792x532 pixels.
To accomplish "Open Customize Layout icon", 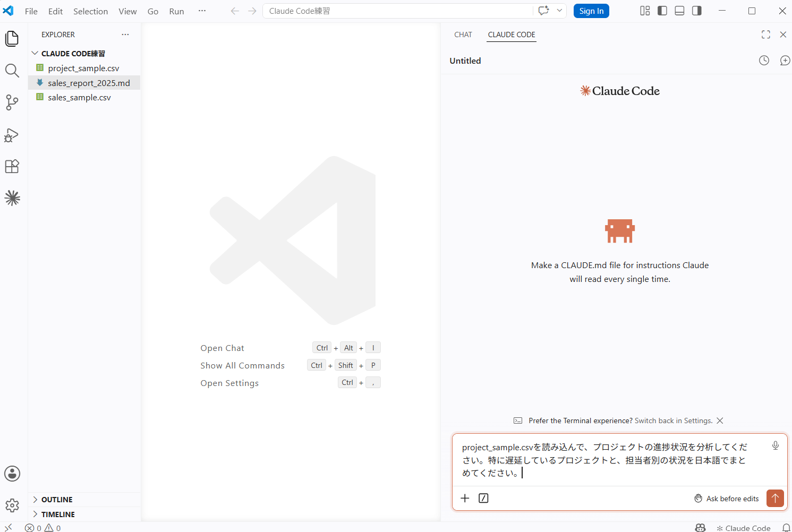I will tap(645, 11).
